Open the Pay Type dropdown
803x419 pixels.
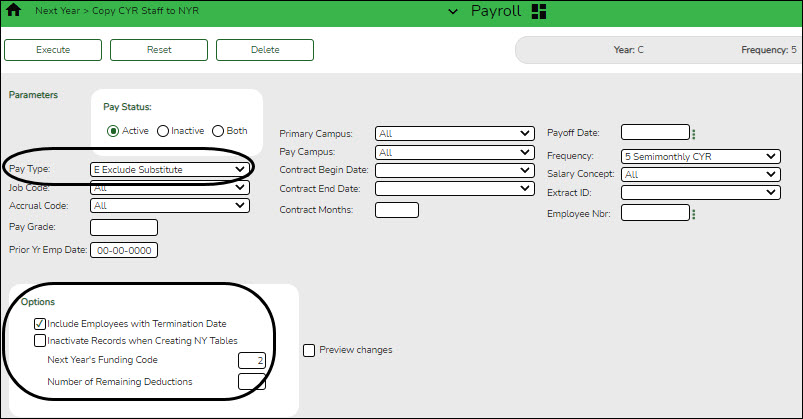(169, 170)
